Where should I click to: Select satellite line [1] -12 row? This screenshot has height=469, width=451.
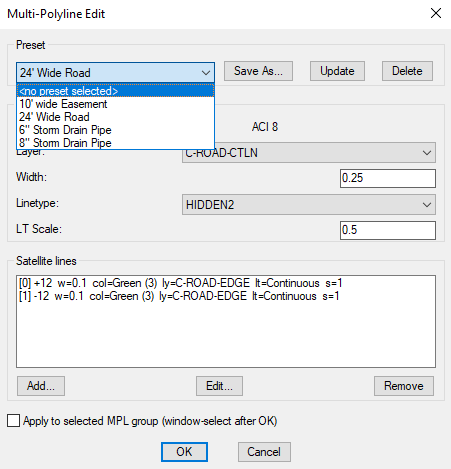(x=226, y=296)
